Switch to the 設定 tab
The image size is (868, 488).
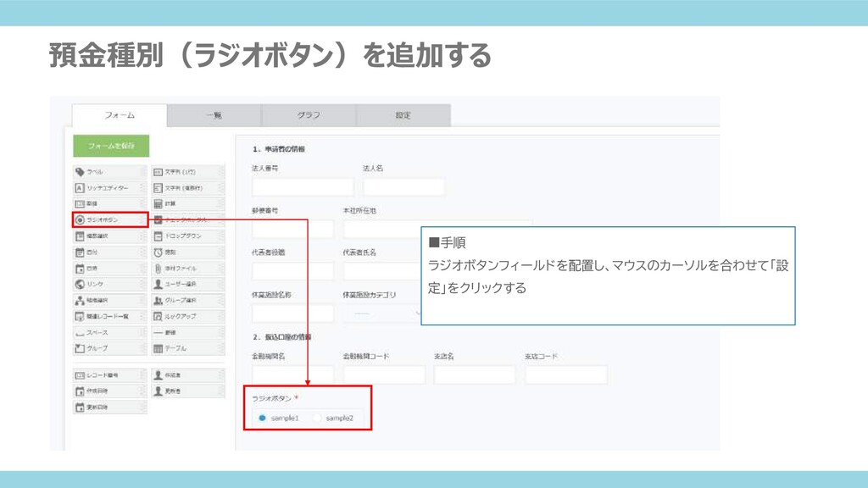tap(403, 115)
